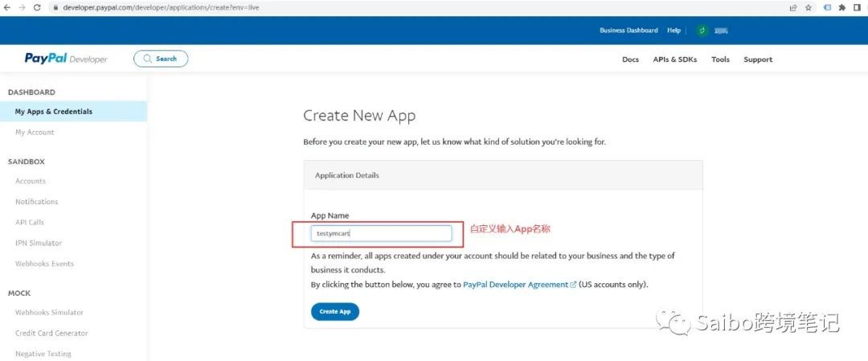Image resolution: width=868 pixels, height=361 pixels.
Task: Open the Search box
Action: click(161, 59)
